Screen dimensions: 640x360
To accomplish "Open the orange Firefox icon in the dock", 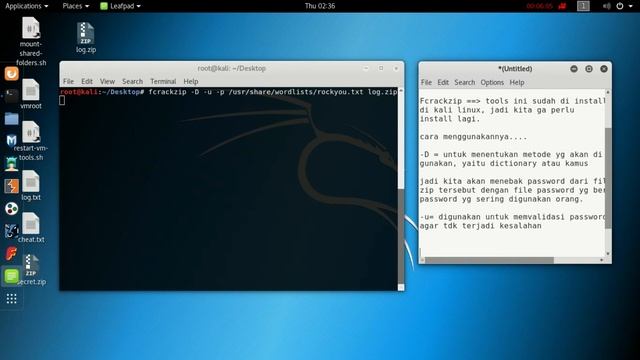I will click(11, 74).
